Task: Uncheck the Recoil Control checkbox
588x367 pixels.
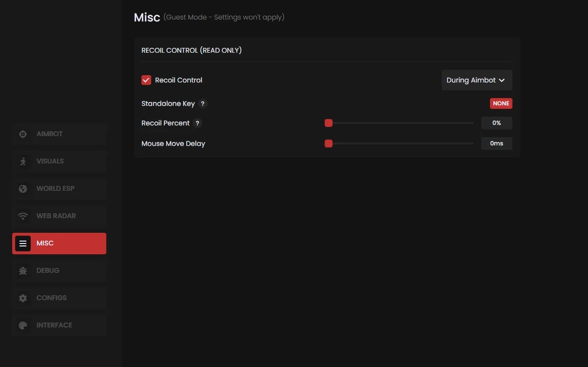Action: (146, 80)
